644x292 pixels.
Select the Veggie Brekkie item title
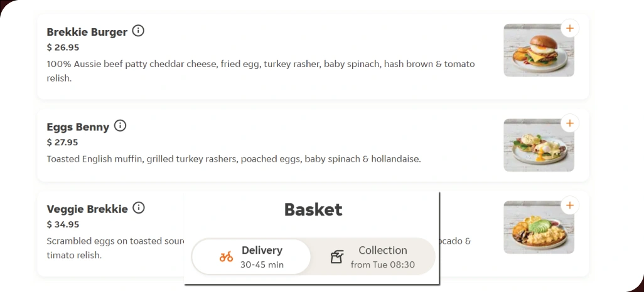coord(87,209)
